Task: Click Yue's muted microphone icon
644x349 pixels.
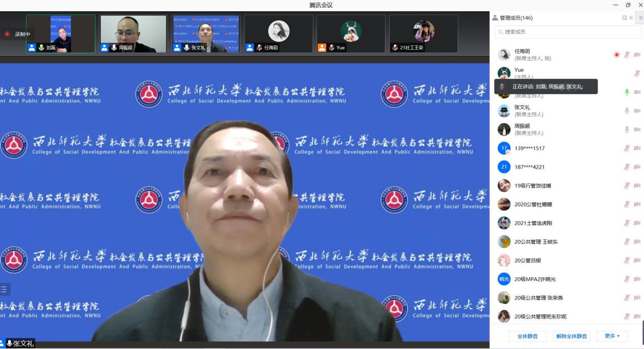Action: [x=637, y=73]
